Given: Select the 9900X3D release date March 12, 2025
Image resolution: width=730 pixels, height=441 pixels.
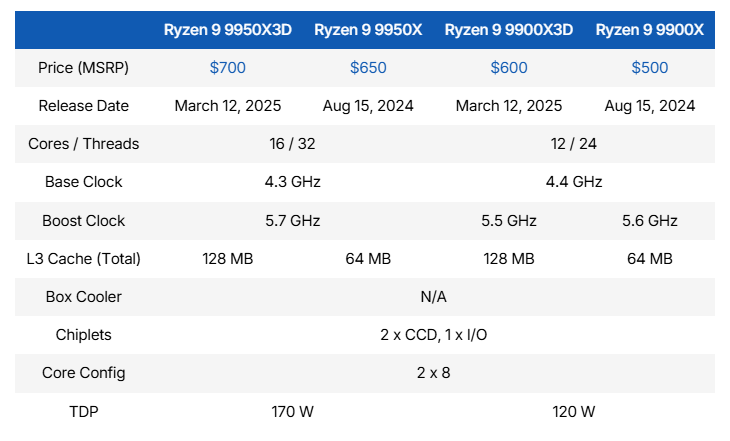Looking at the screenshot, I should click(509, 106).
